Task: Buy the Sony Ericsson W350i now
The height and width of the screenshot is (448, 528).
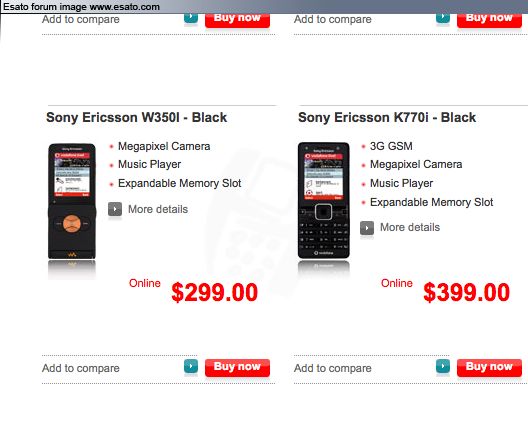Action: click(x=237, y=367)
